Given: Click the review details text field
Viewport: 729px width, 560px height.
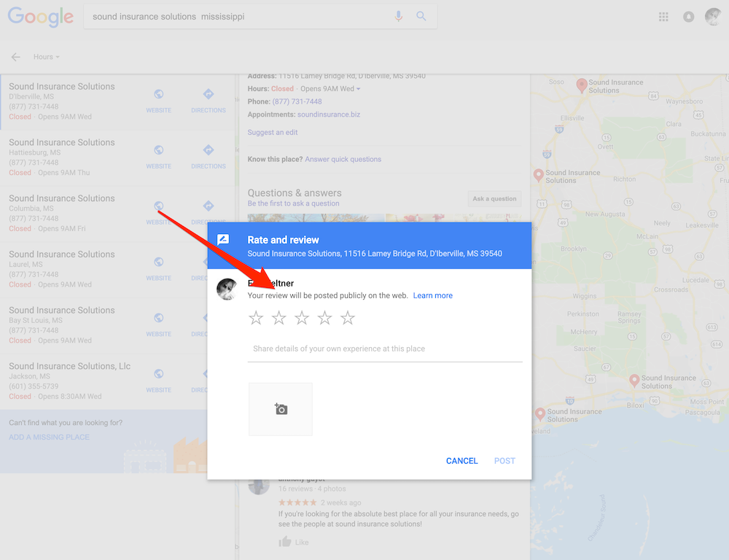Looking at the screenshot, I should pyautogui.click(x=385, y=349).
